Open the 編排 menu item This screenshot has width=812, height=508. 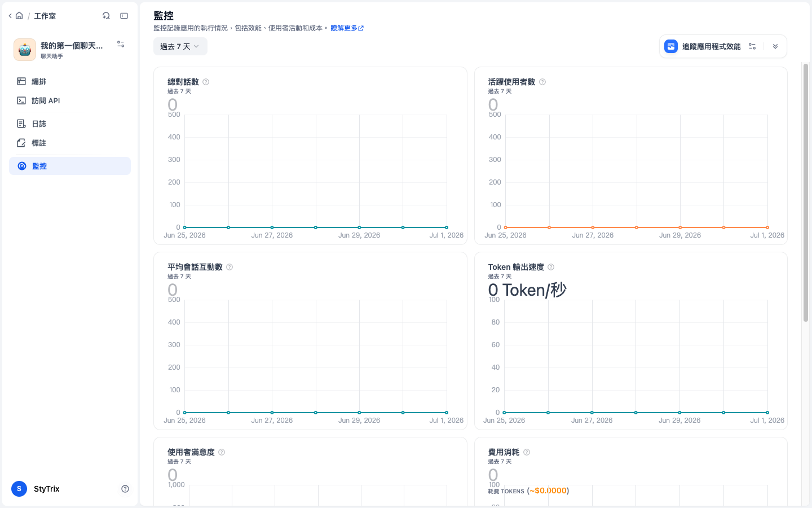[x=70, y=81]
